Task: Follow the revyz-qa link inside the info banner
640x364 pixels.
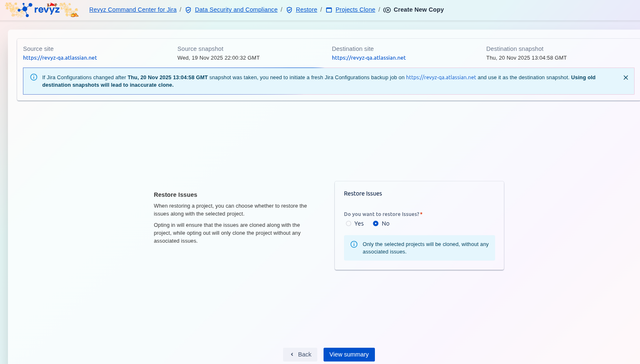Action: click(x=441, y=78)
